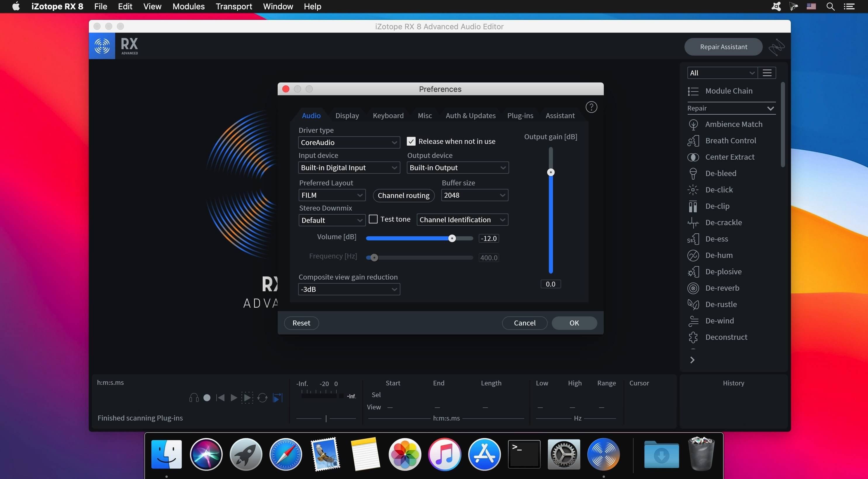The width and height of the screenshot is (868, 479).
Task: Open the module list view options menu
Action: pyautogui.click(x=767, y=73)
